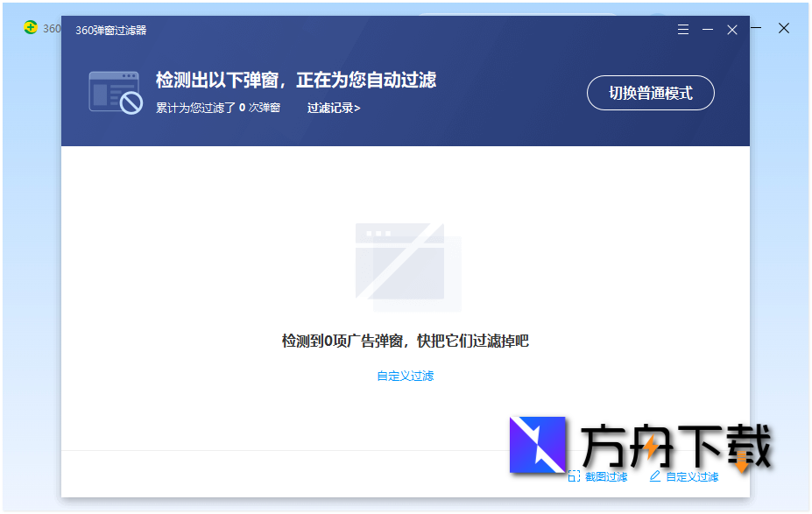The image size is (812, 514).
Task: Minimize the 360弹窗过滤器 window
Action: pyautogui.click(x=708, y=29)
